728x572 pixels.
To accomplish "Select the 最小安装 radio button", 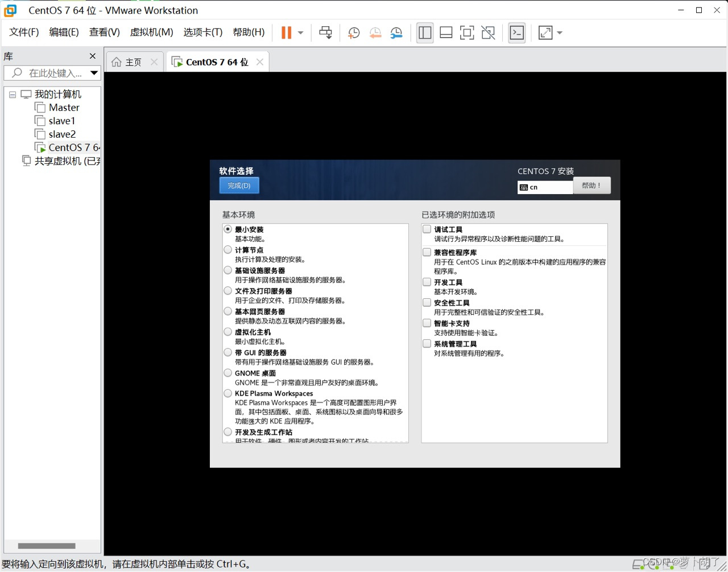I will coord(228,229).
